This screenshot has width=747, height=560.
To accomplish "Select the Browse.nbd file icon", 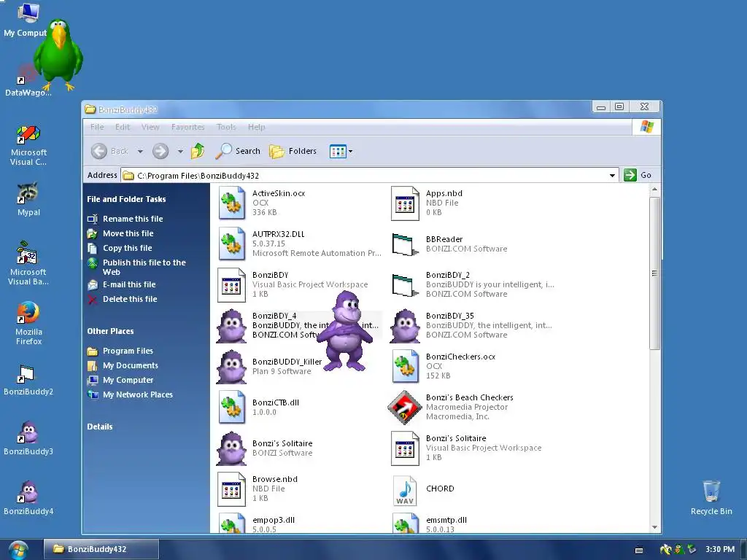I will pos(231,489).
